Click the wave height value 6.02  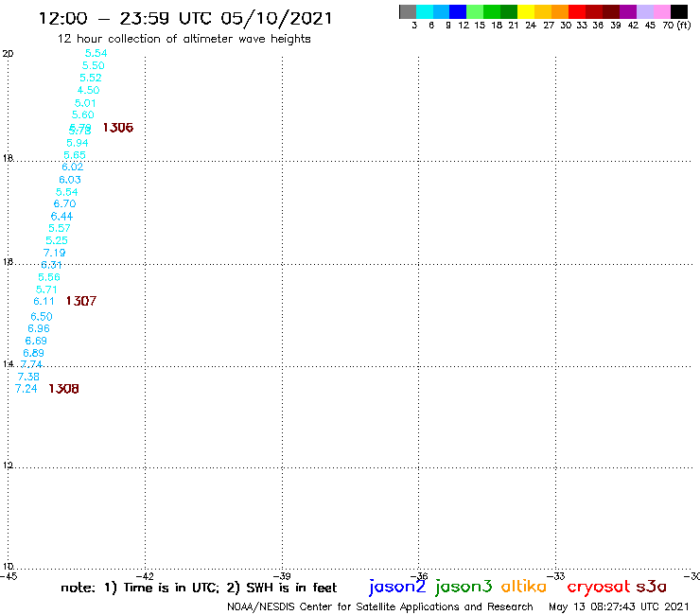tap(72, 167)
